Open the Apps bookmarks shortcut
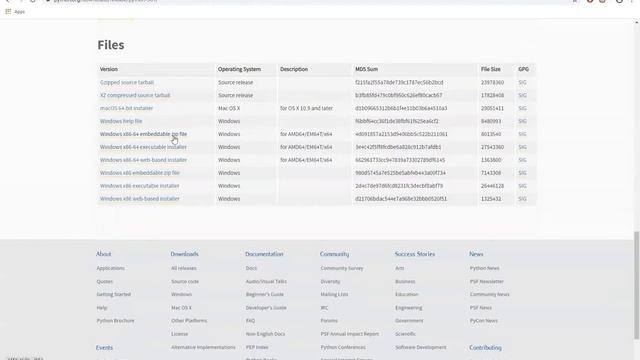Viewport: 640px width, 360px height. pyautogui.click(x=15, y=11)
